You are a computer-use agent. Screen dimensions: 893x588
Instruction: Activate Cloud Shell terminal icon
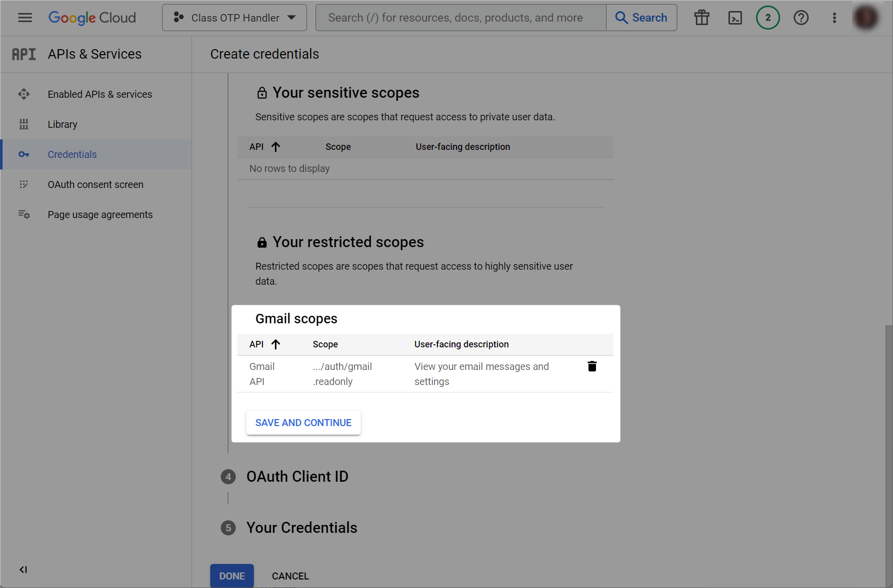point(735,18)
